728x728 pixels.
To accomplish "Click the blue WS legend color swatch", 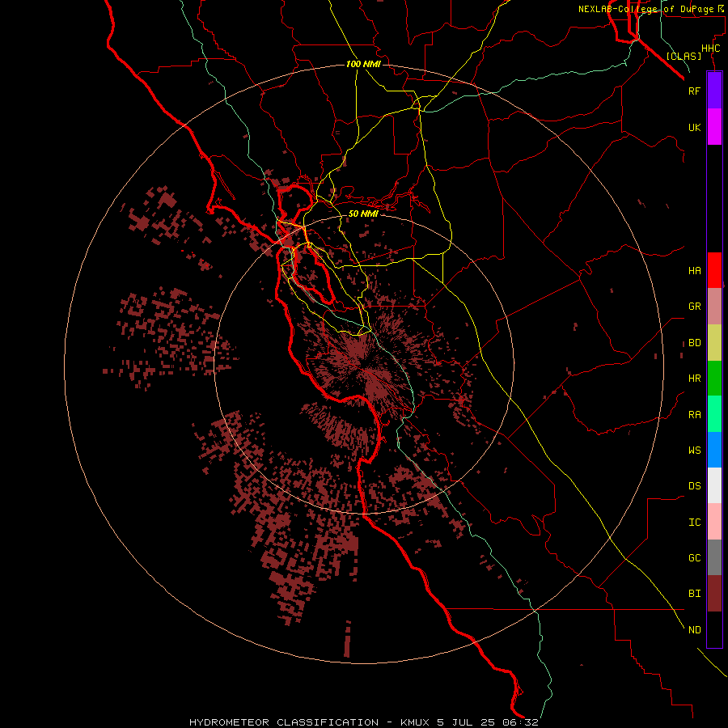I will pyautogui.click(x=714, y=450).
